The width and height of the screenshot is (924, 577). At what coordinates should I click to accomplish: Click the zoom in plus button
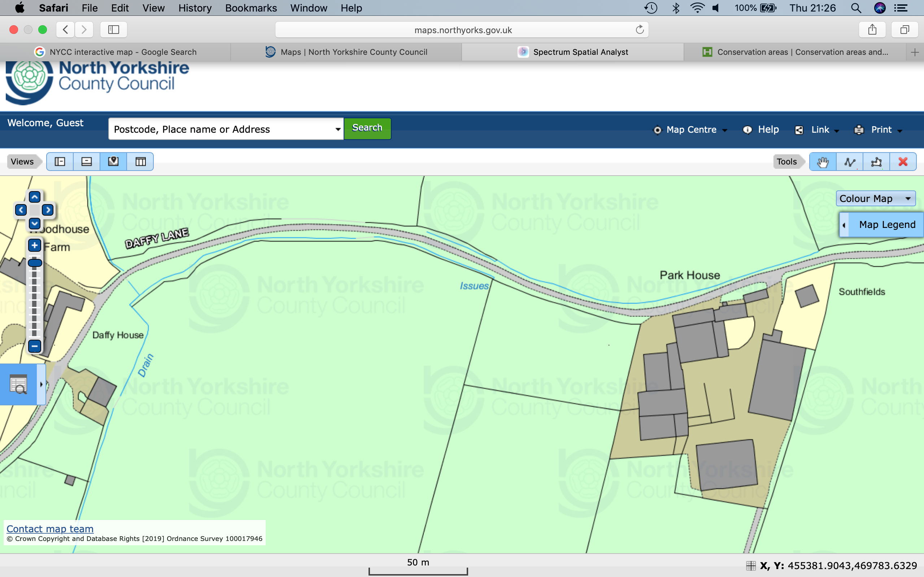[34, 245]
